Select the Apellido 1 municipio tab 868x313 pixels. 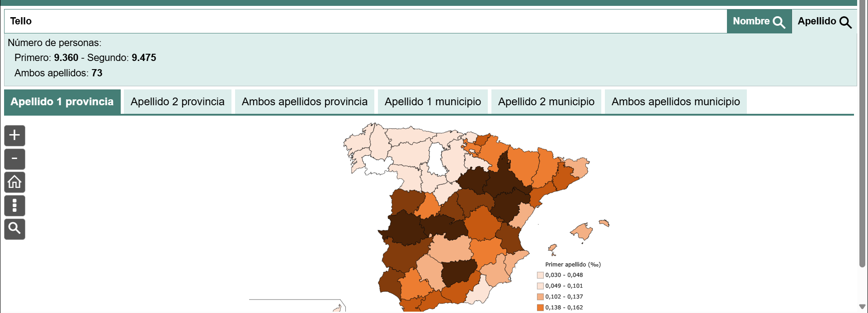tap(433, 102)
